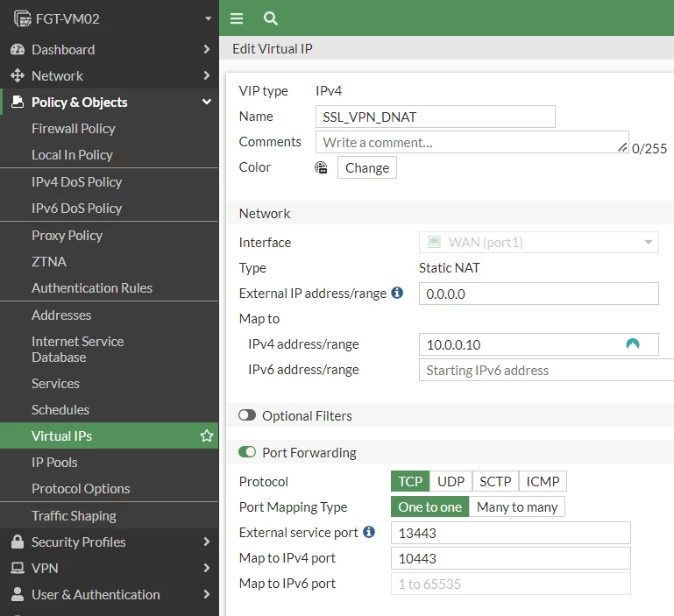Expand the Dashboard menu chevron
This screenshot has width=674, height=616.
point(207,49)
